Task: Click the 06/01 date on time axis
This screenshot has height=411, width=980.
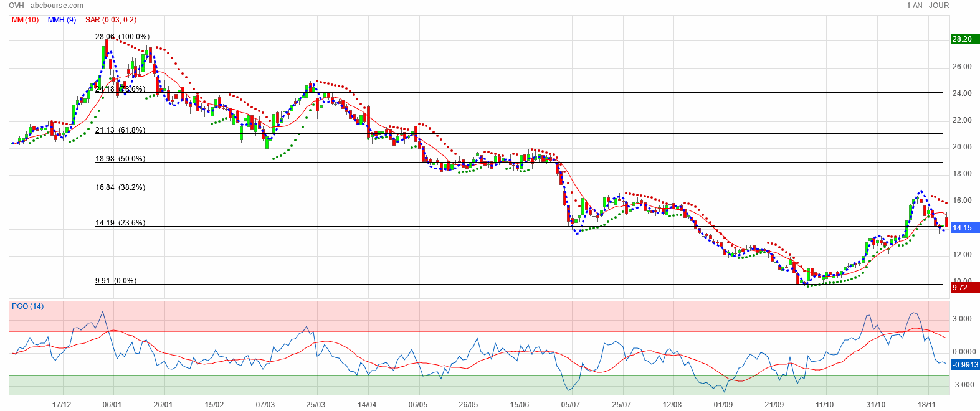Action: tap(112, 404)
